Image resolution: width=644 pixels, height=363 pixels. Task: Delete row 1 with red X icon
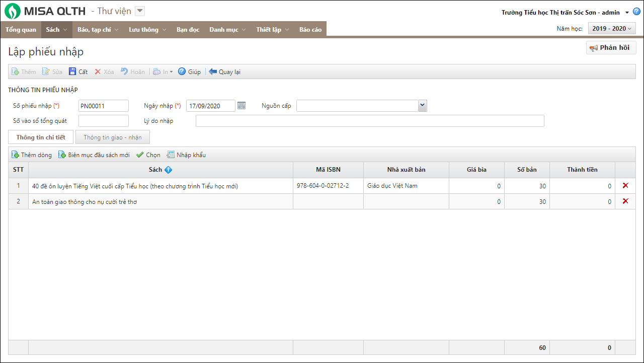click(x=625, y=186)
